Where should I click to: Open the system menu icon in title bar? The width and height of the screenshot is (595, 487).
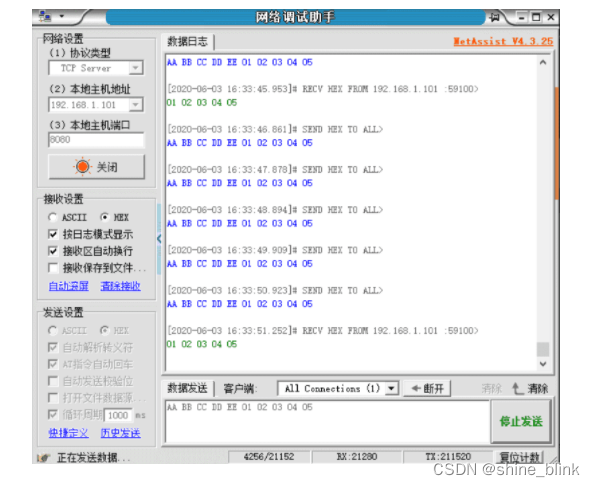(45, 17)
